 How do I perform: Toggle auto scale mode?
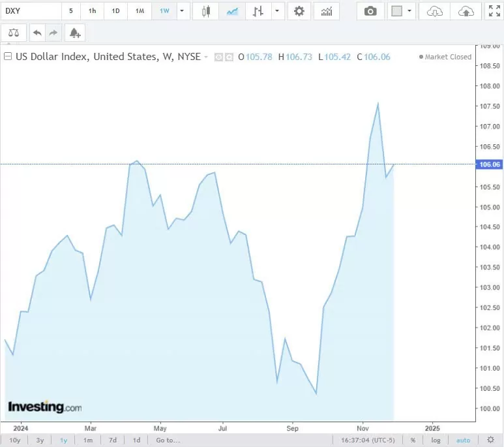point(463,440)
